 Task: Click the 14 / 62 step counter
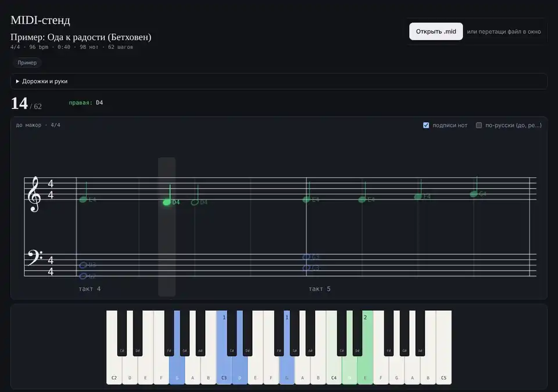coord(26,104)
